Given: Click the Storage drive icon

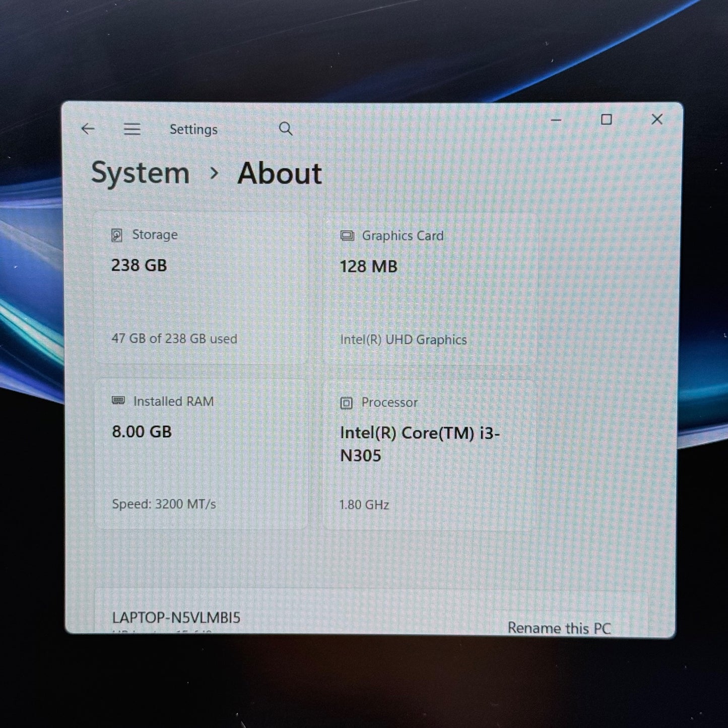Looking at the screenshot, I should 117,234.
